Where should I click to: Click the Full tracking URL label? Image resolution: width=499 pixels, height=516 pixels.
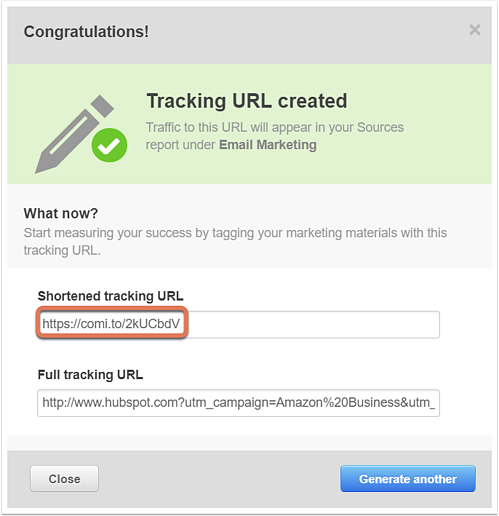tap(90, 375)
